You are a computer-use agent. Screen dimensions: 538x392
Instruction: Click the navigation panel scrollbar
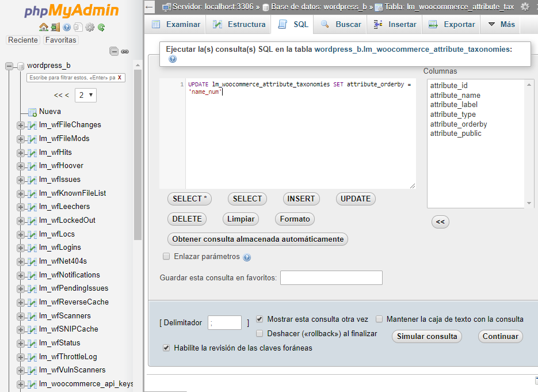click(x=138, y=154)
